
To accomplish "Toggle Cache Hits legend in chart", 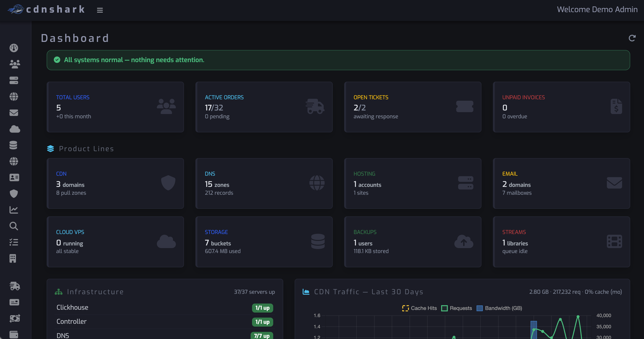I will (419, 308).
